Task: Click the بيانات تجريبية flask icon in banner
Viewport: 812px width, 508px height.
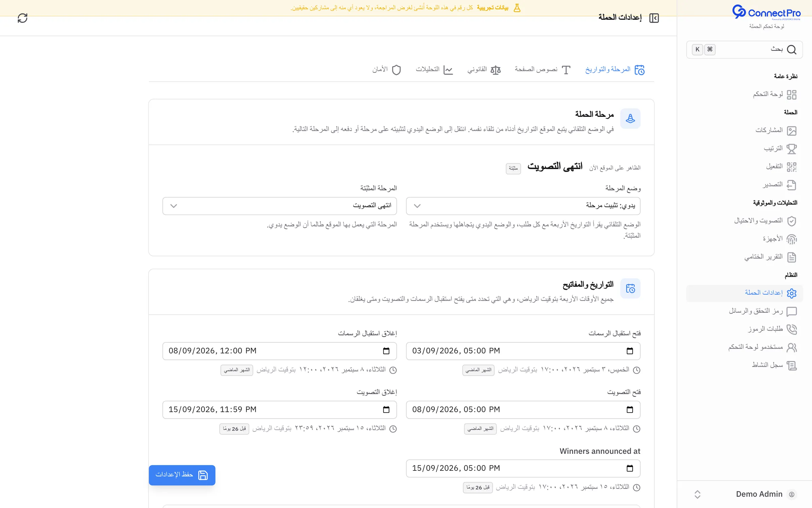Action: click(x=517, y=8)
